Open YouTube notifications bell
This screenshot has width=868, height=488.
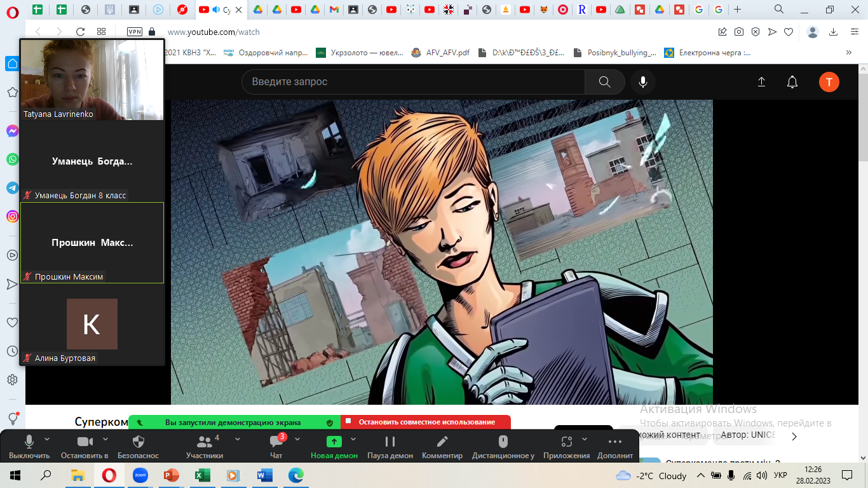coord(792,82)
